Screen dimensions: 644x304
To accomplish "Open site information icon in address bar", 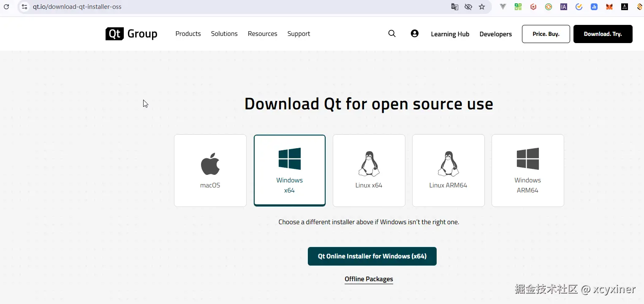I will point(24,7).
